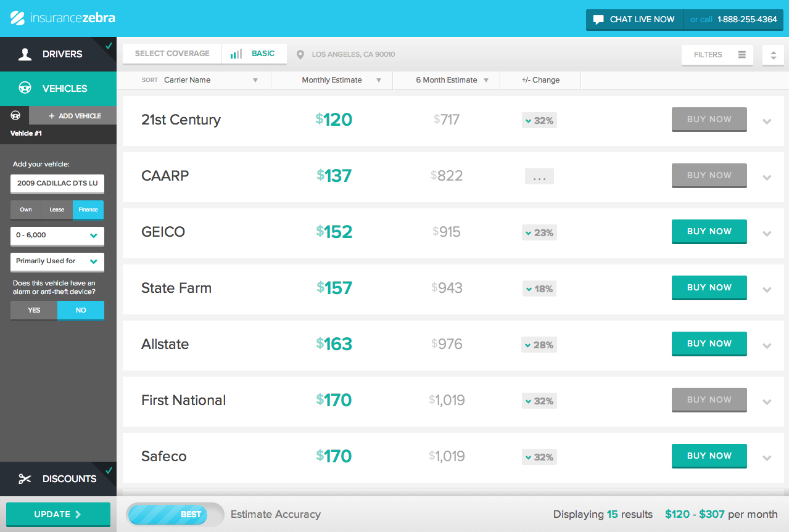Select the Lease ownership option
The height and width of the screenshot is (532, 789).
pos(57,210)
